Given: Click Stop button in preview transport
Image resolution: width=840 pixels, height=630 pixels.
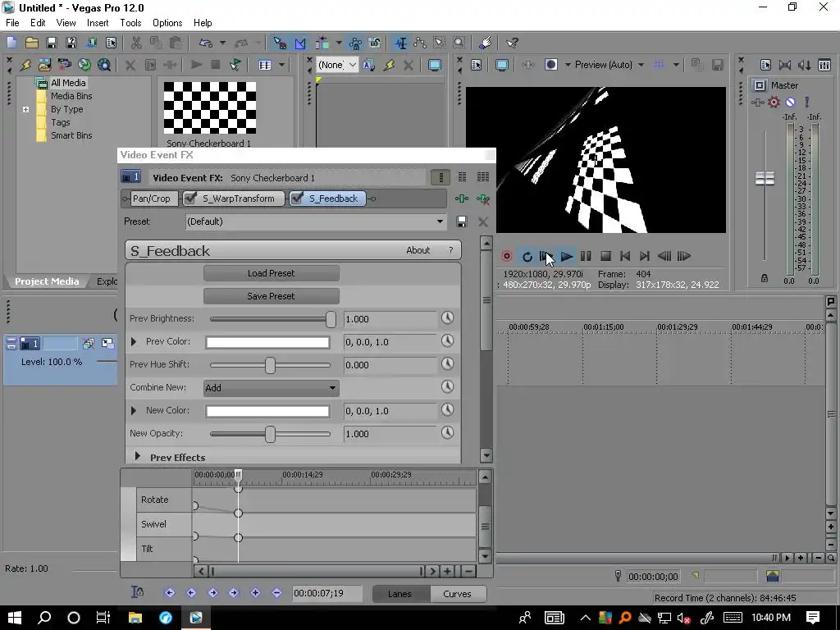Looking at the screenshot, I should point(605,257).
